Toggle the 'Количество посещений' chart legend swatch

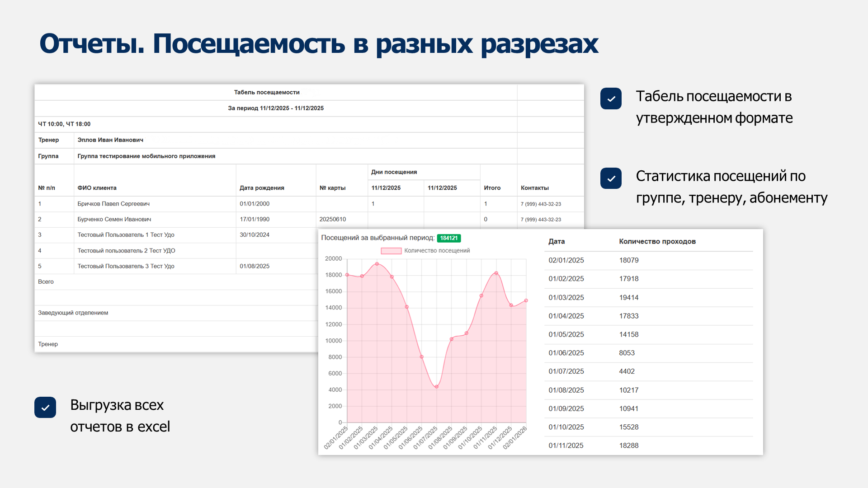391,251
